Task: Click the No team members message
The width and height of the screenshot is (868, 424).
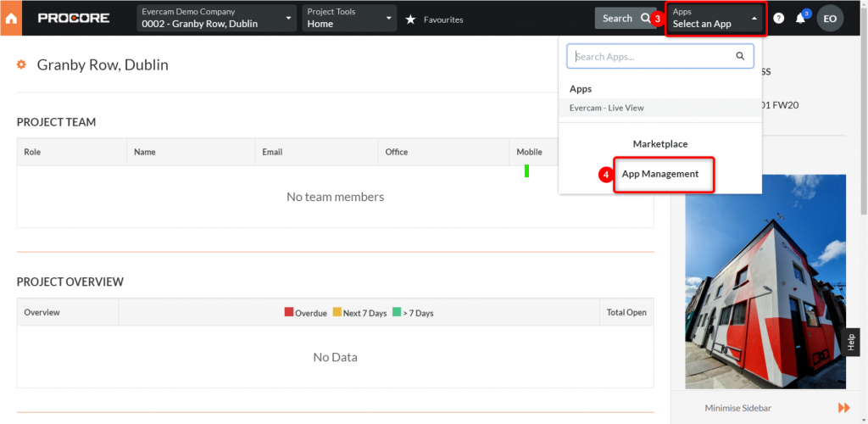Action: pos(335,197)
